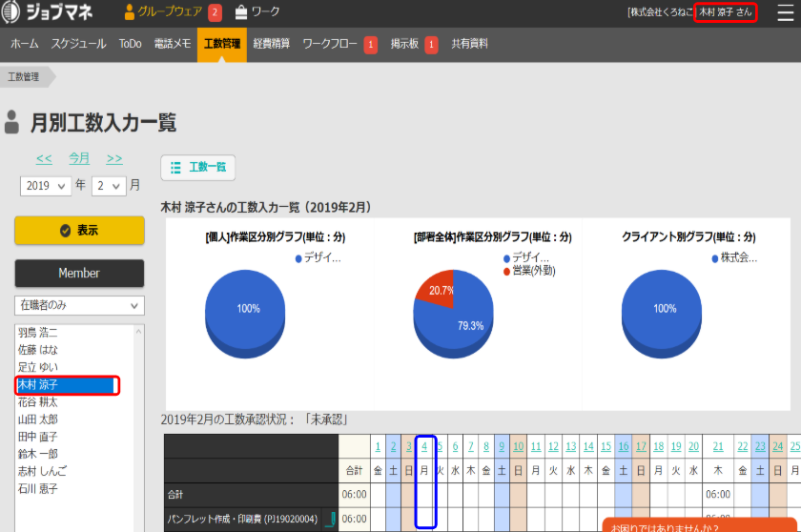Open the ワーク briefcase menu
Screen dimensions: 801x532
coord(257,11)
